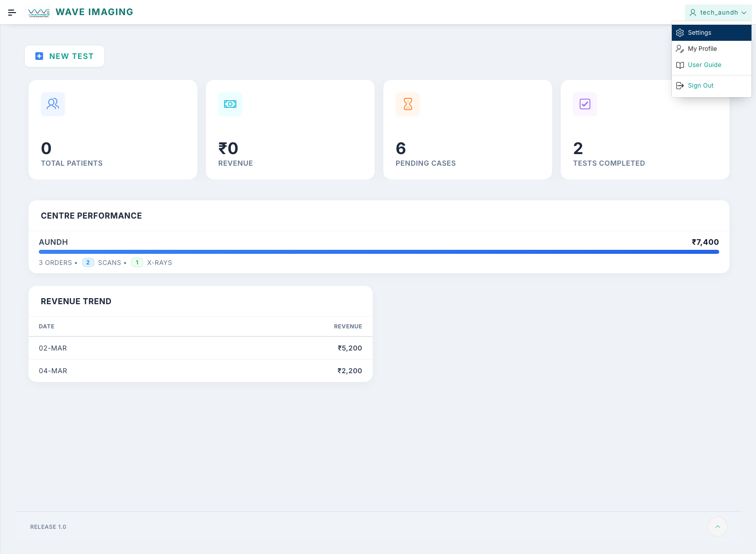Viewport: 756px width, 554px height.
Task: Click the Pending Cases hourglass icon
Action: (408, 104)
